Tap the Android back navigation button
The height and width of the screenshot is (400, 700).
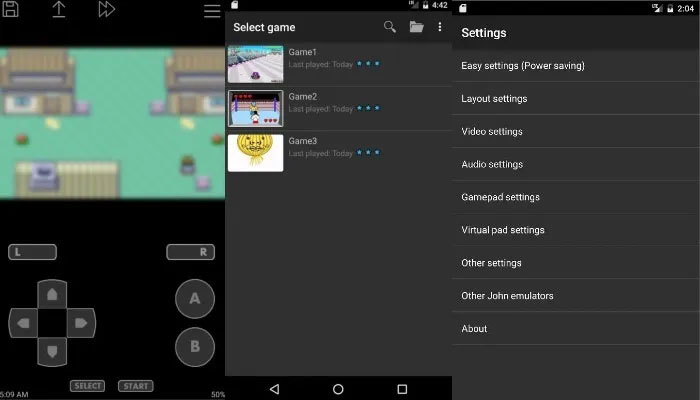[275, 389]
